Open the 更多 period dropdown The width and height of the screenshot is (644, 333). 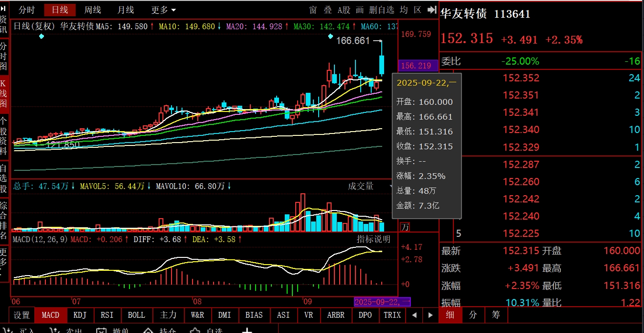click(163, 10)
